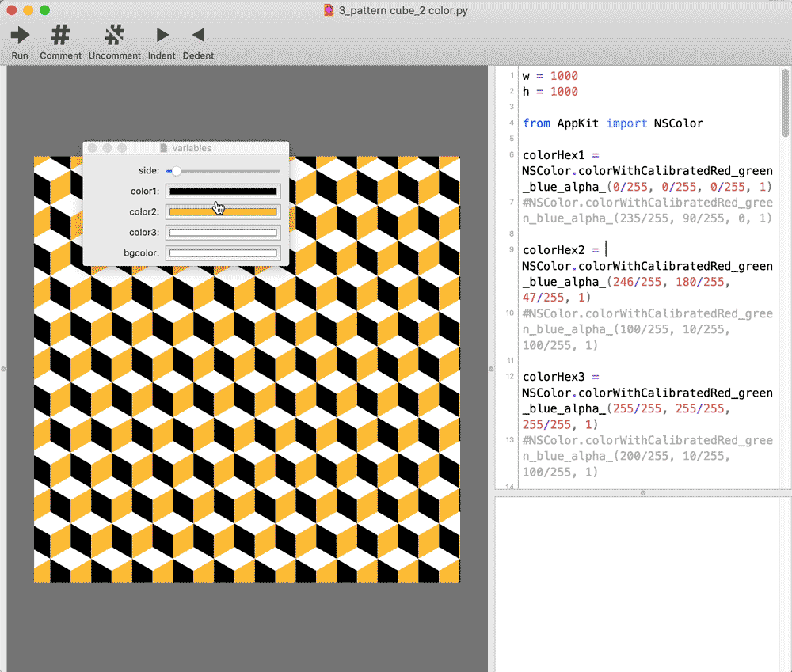Screen dimensions: 792x672
Task: Uncomment lines using the crossed hash icon
Action: pyautogui.click(x=115, y=36)
